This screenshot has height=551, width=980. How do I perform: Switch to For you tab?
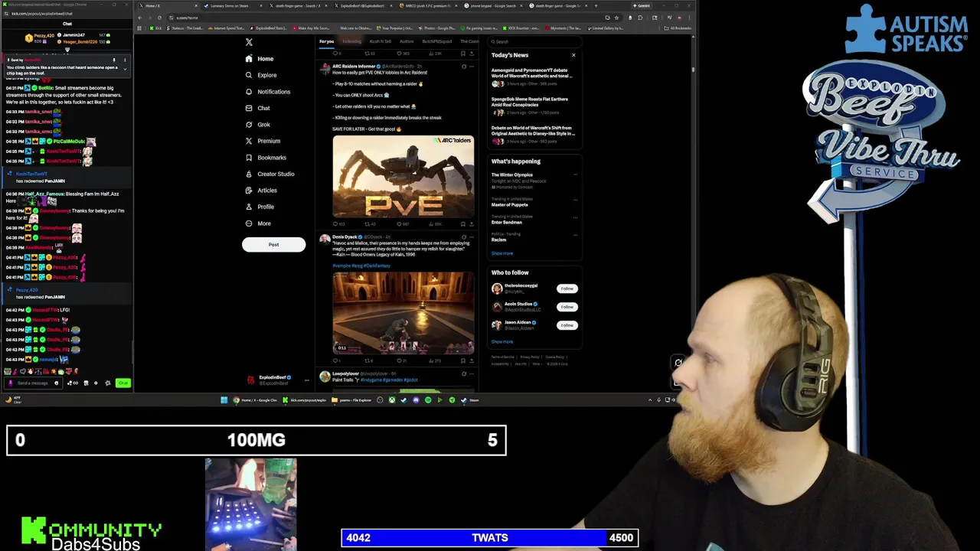tap(327, 41)
